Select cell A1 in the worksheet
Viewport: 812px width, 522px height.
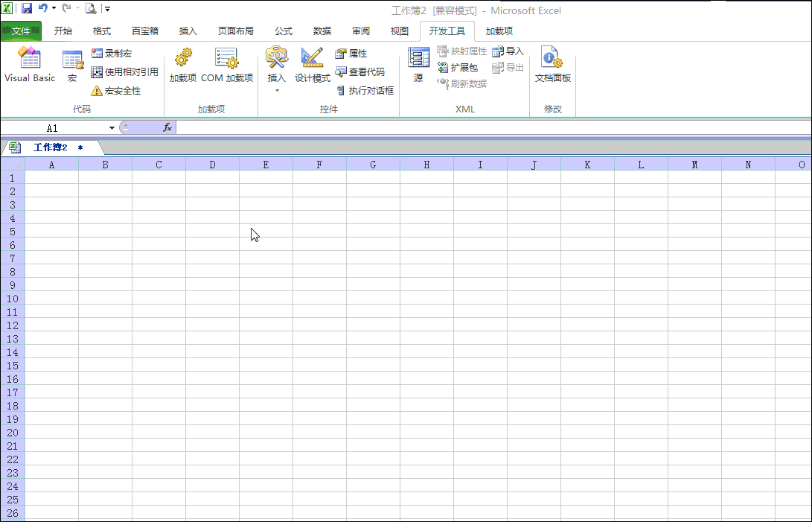51,179
